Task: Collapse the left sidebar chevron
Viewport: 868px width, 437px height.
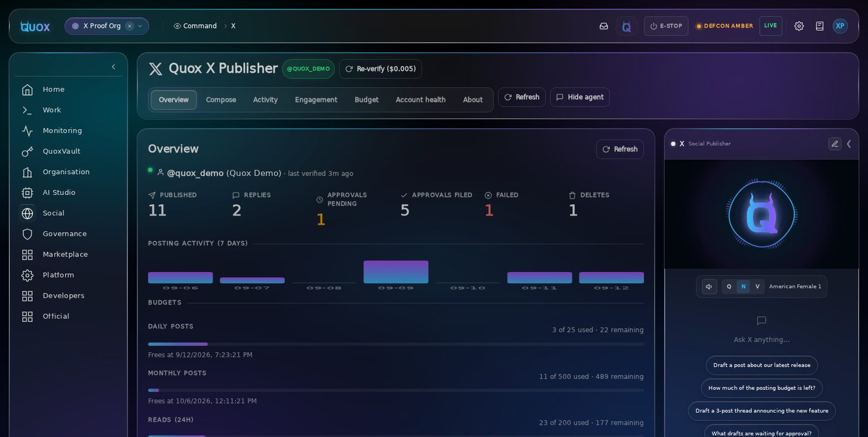Action: [x=114, y=67]
